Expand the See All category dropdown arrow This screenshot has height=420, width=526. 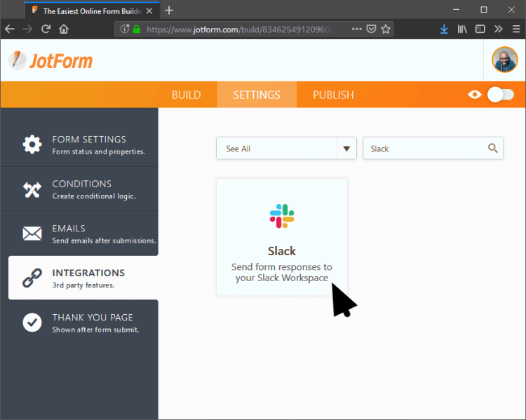tap(346, 149)
